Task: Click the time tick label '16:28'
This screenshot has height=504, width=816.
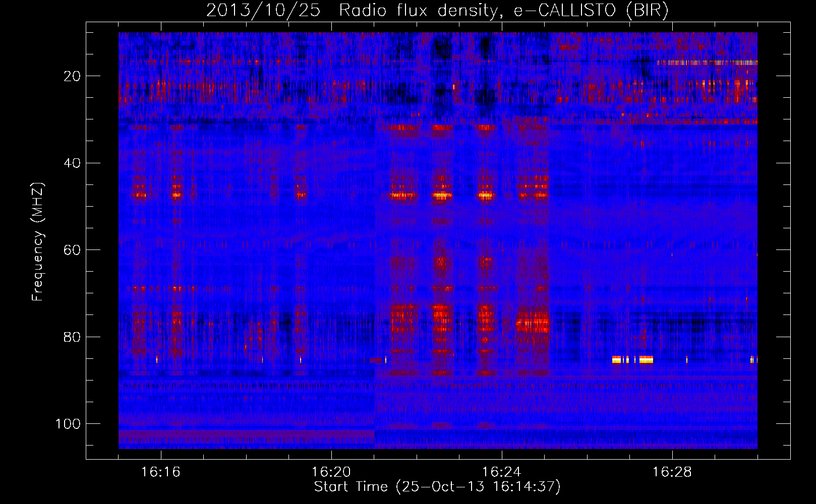Action: pos(672,472)
